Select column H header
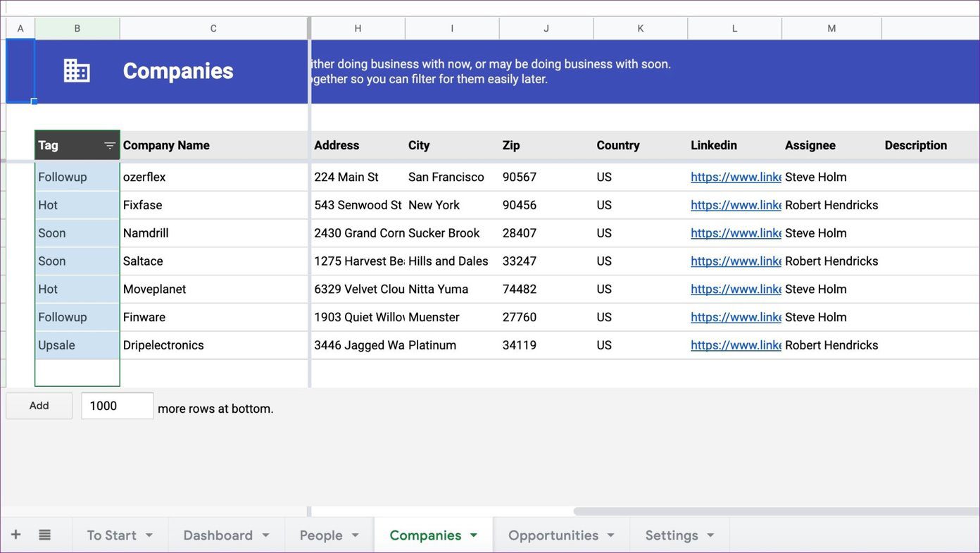This screenshot has width=980, height=553. point(358,28)
